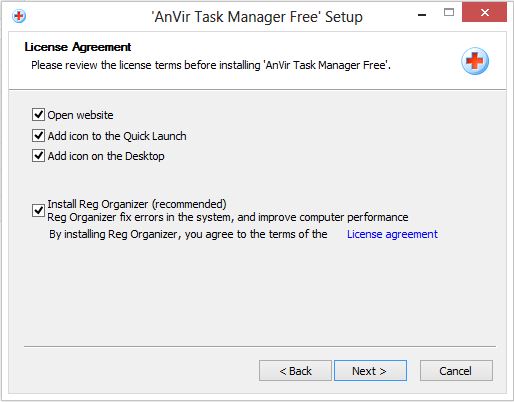Viewport: 514px width, 402px height.
Task: Click the 'Please review the license terms' subtitle
Action: pos(211,65)
